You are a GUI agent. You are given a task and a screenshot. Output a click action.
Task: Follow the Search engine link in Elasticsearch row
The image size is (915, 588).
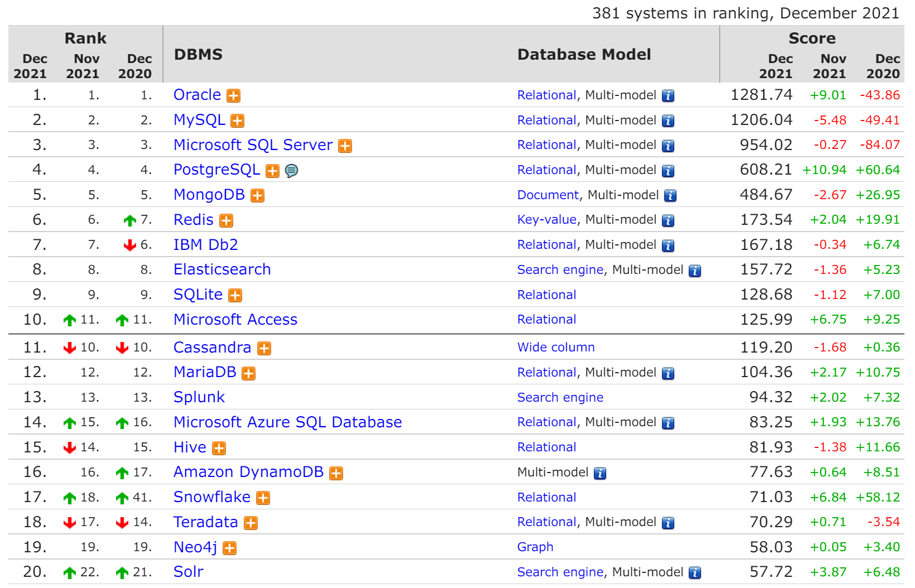click(560, 270)
